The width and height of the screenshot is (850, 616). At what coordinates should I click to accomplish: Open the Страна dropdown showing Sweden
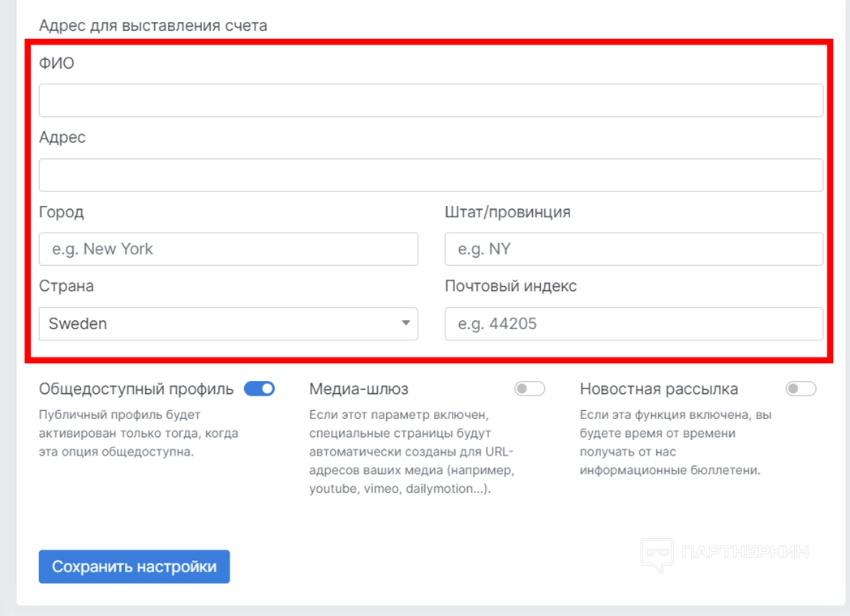point(228,324)
